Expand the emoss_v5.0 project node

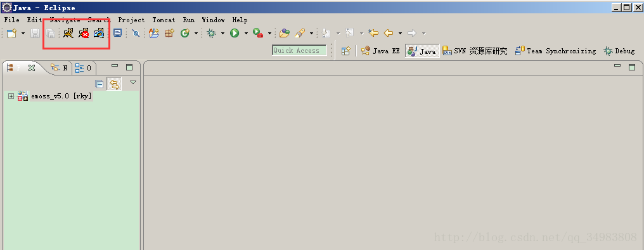click(11, 96)
